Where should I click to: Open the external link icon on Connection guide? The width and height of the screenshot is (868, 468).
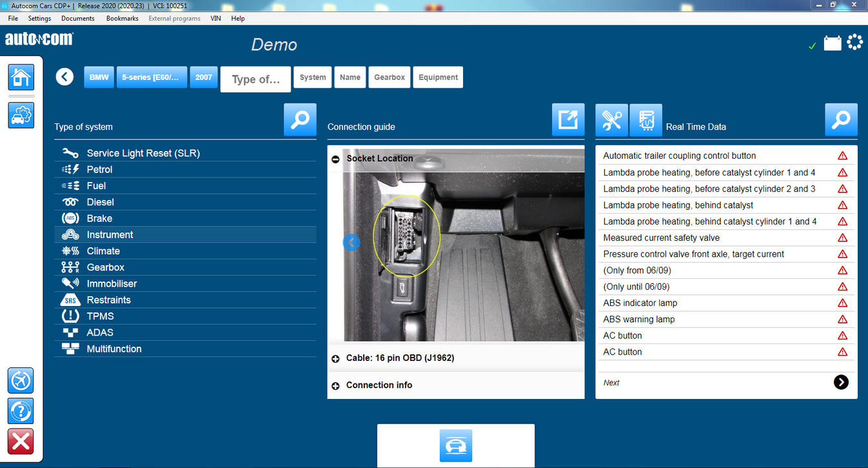point(567,119)
